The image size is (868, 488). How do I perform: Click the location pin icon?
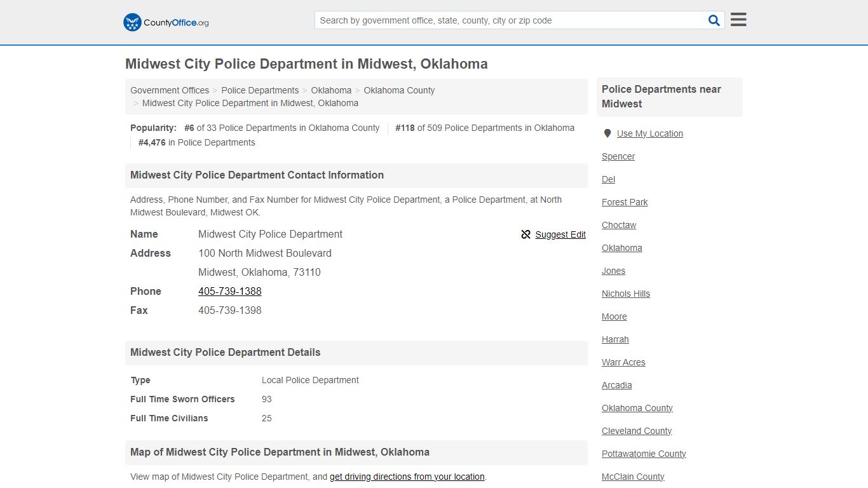point(607,133)
